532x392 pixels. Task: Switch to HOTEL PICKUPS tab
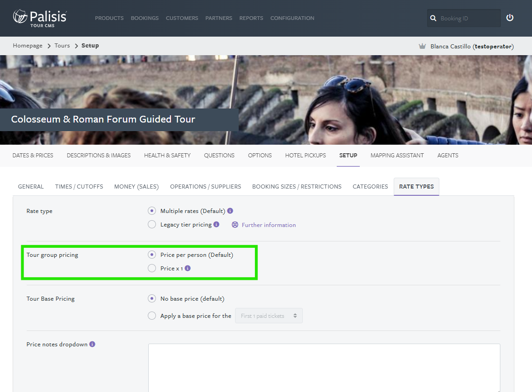[x=306, y=156]
